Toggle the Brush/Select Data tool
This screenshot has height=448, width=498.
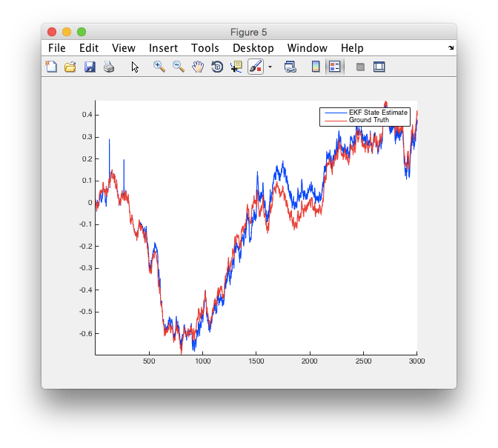(256, 67)
